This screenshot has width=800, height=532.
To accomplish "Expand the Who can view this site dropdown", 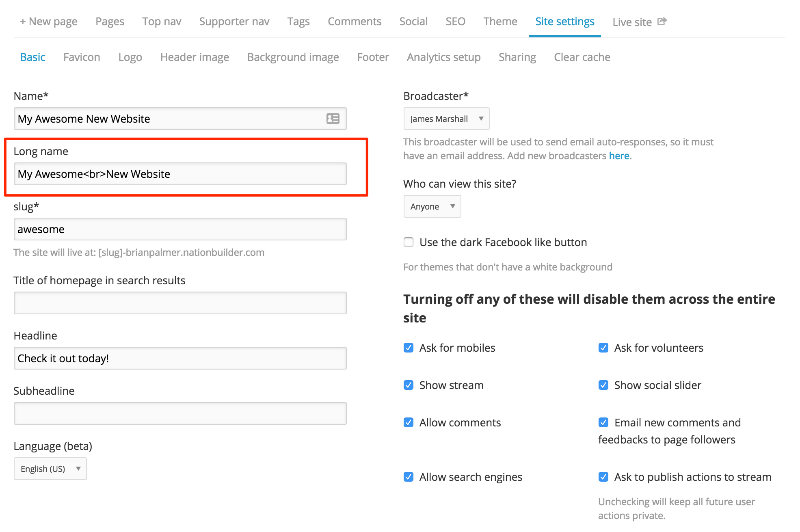I will pyautogui.click(x=432, y=206).
